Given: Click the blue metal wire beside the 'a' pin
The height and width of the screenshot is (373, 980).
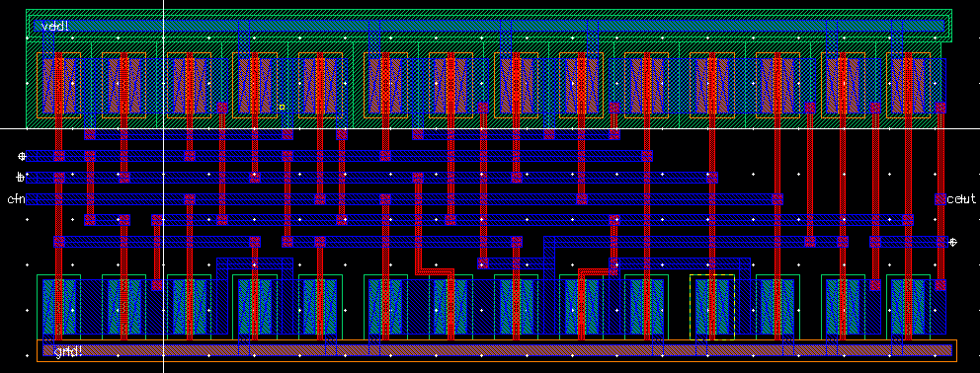Looking at the screenshot, I should pos(340,156).
